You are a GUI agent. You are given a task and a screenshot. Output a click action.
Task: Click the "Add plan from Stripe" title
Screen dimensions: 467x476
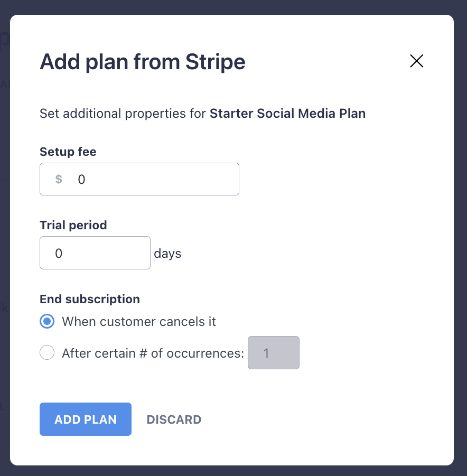[143, 62]
